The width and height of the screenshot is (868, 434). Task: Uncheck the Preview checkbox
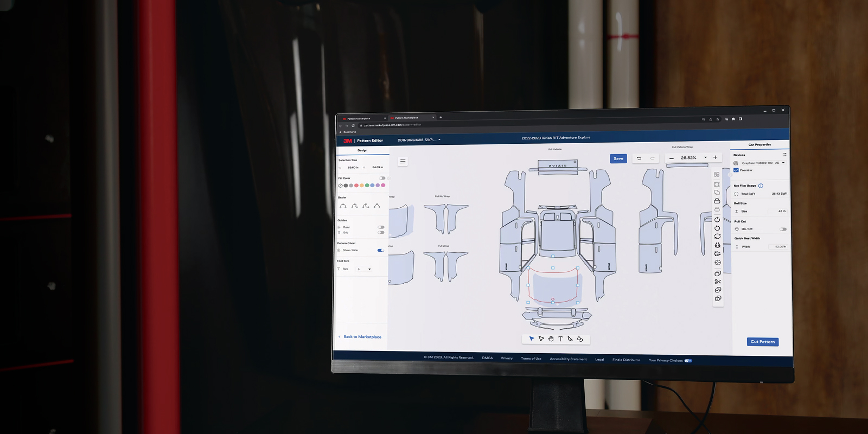(736, 170)
